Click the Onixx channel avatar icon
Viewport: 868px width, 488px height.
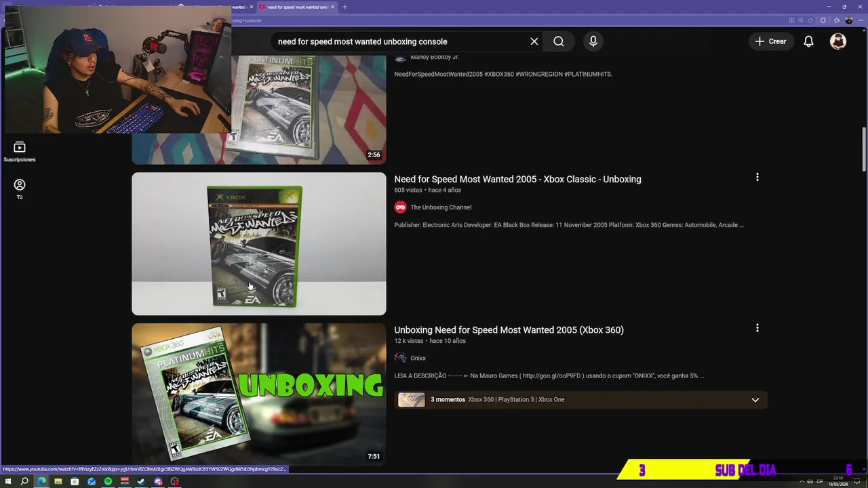coord(400,358)
